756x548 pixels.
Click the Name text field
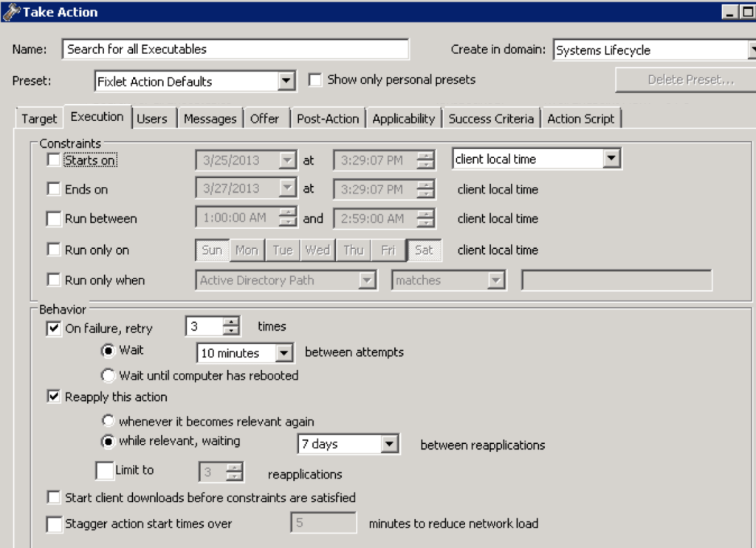coord(236,49)
